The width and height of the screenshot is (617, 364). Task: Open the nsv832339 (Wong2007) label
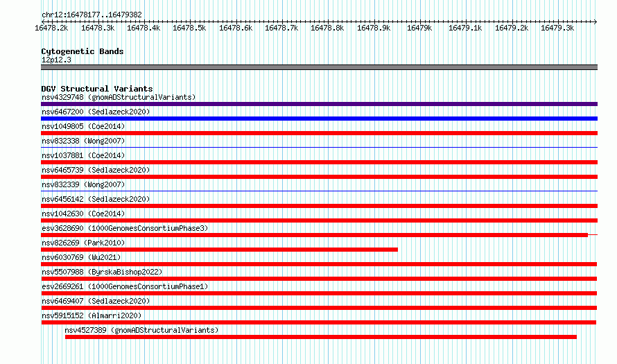click(x=83, y=184)
